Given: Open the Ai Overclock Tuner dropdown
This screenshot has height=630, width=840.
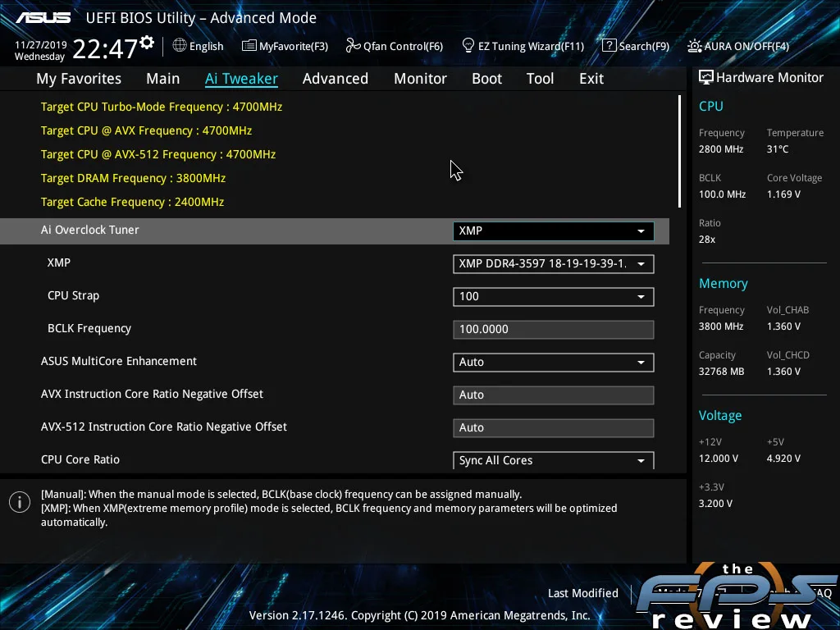Looking at the screenshot, I should [x=554, y=231].
